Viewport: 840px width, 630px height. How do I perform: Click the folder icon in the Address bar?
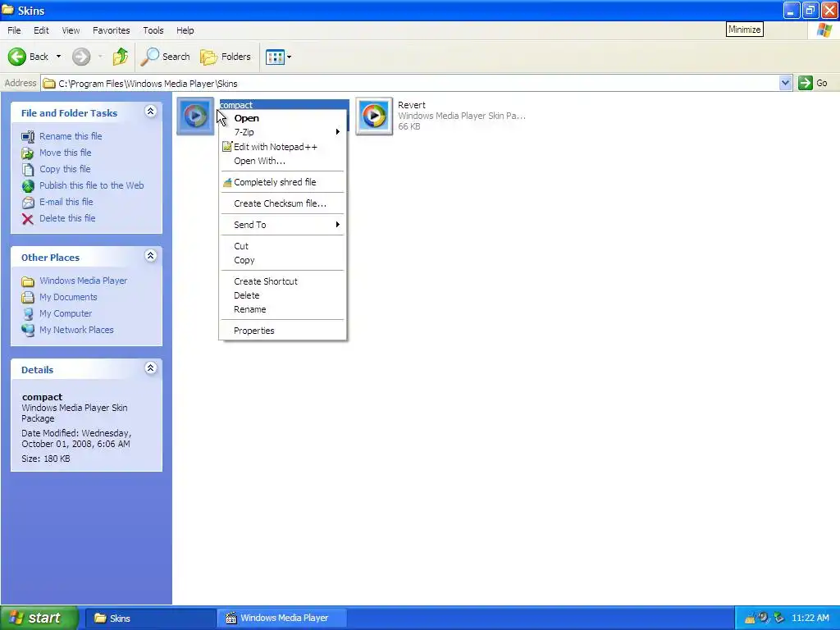[49, 84]
